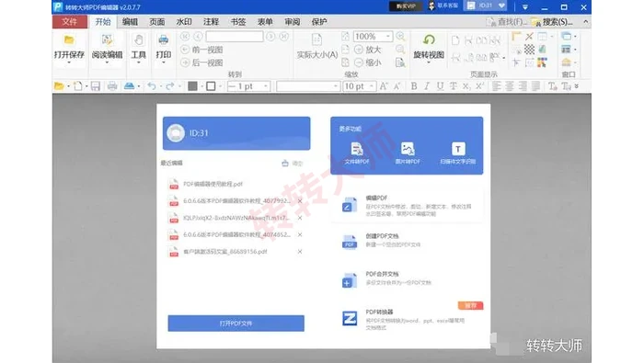Click the align center icon
Screen dimensions: 644x363
click(510, 86)
